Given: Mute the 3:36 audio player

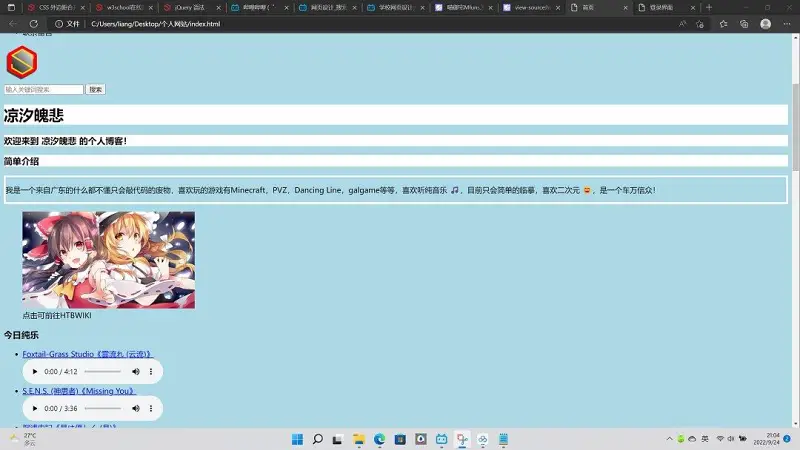Looking at the screenshot, I should click(136, 408).
